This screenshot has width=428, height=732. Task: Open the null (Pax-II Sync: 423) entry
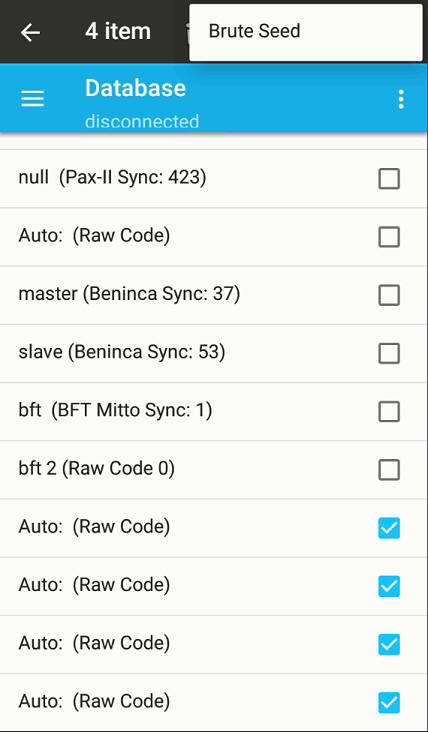[213, 178]
